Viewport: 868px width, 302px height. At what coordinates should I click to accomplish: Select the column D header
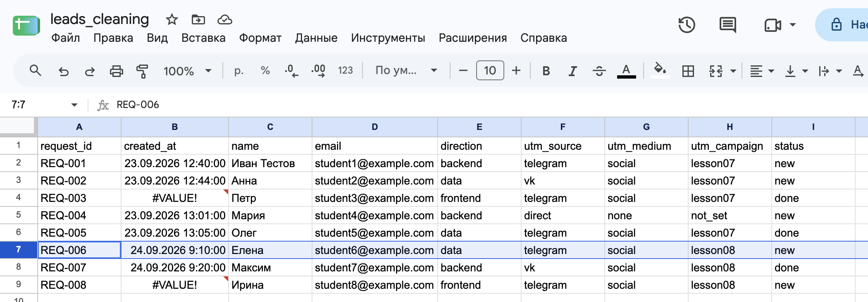(374, 127)
